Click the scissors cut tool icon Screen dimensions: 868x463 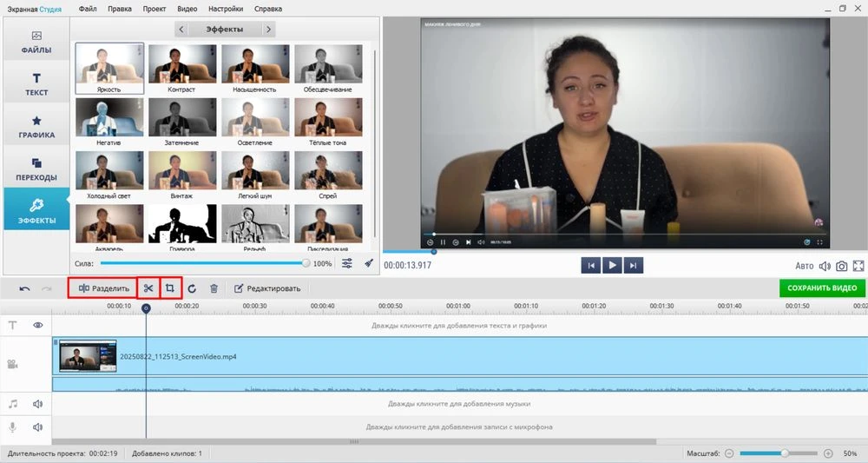(148, 288)
